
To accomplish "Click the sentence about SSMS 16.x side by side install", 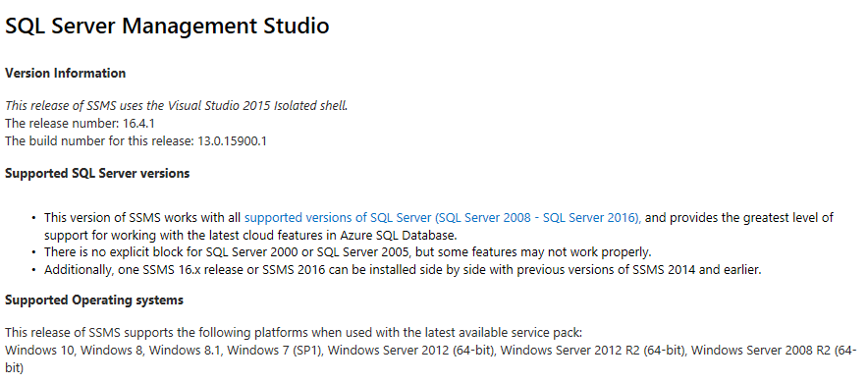I will coord(403,270).
